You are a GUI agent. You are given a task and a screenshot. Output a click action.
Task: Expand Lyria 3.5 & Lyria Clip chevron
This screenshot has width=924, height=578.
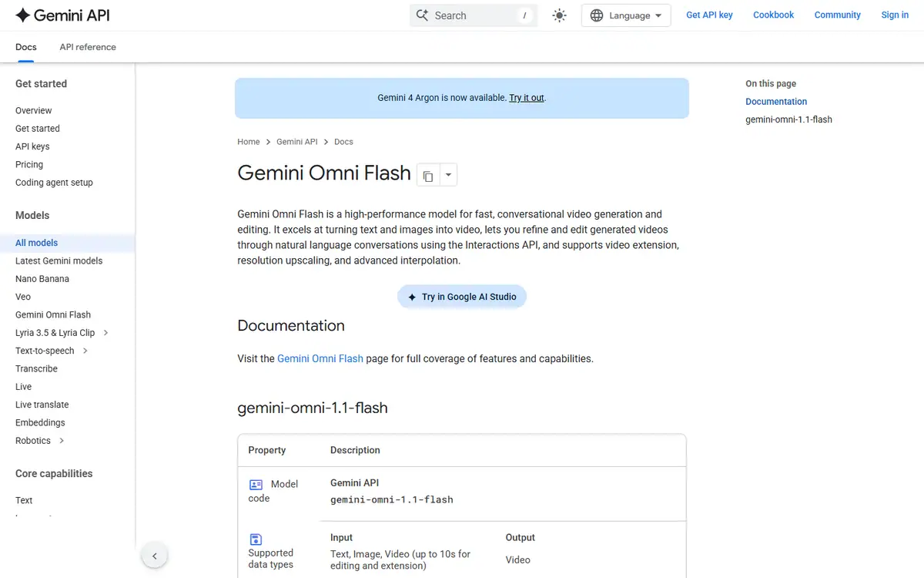click(x=105, y=333)
